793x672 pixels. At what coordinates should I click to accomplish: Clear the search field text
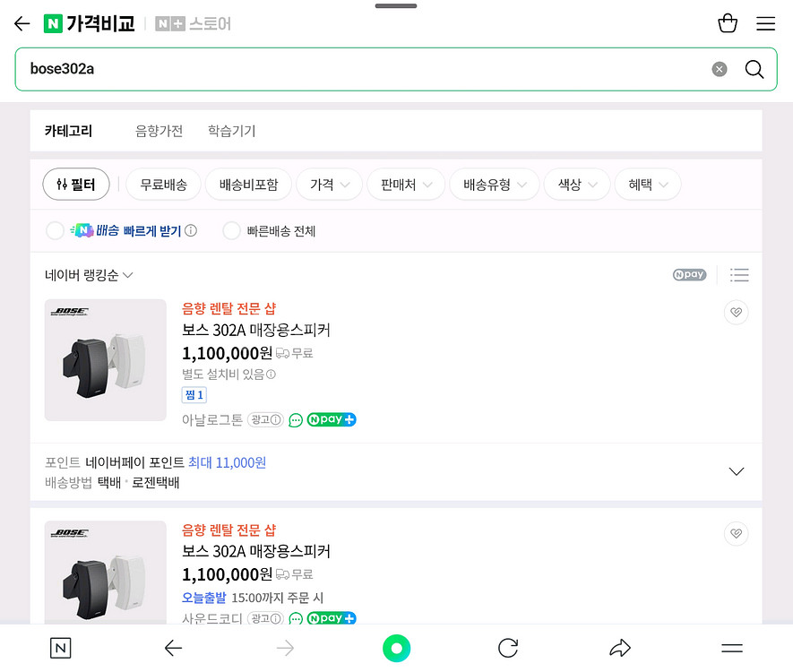tap(720, 69)
